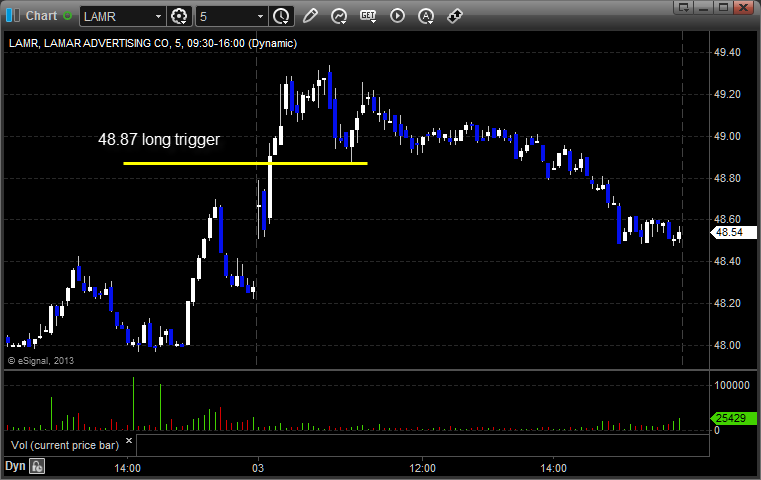Image resolution: width=761 pixels, height=480 pixels.
Task: Click the chart title LAMAR ADVERTISING CO text
Action: coord(106,43)
